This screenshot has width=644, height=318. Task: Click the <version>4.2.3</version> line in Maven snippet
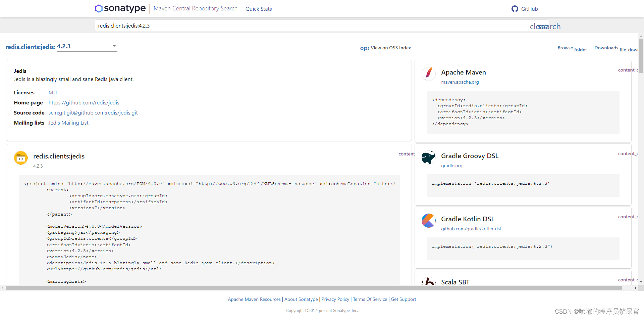coord(471,118)
